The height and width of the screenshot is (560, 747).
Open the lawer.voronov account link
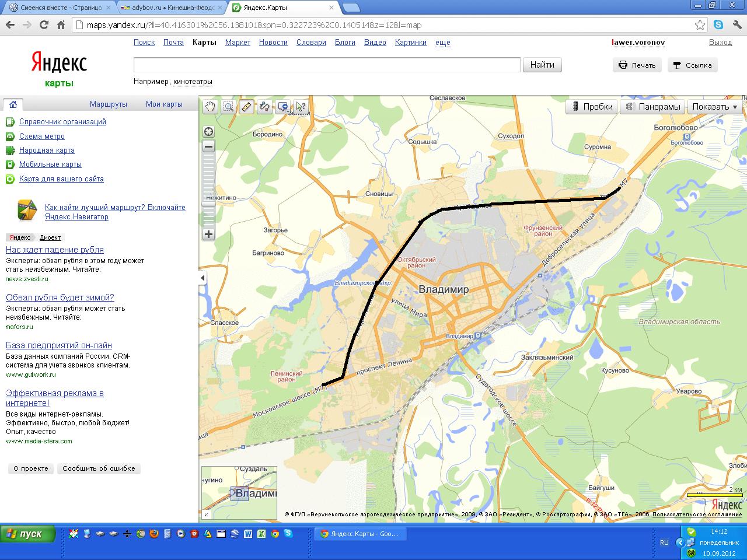point(638,43)
